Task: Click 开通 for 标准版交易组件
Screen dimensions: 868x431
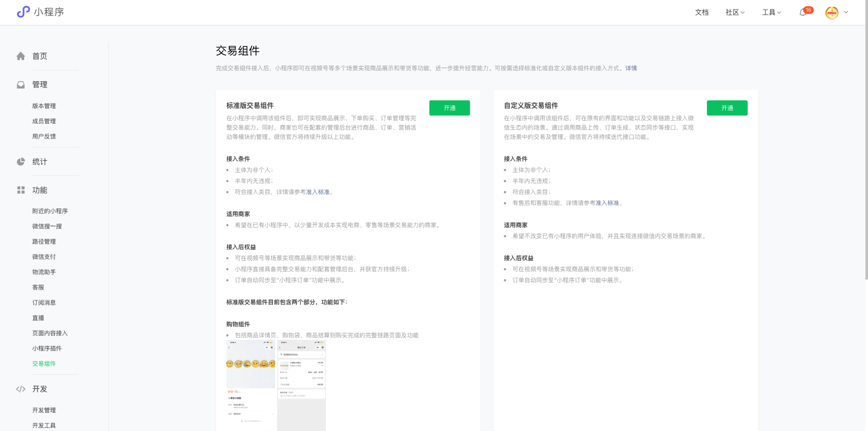Action: [449, 108]
